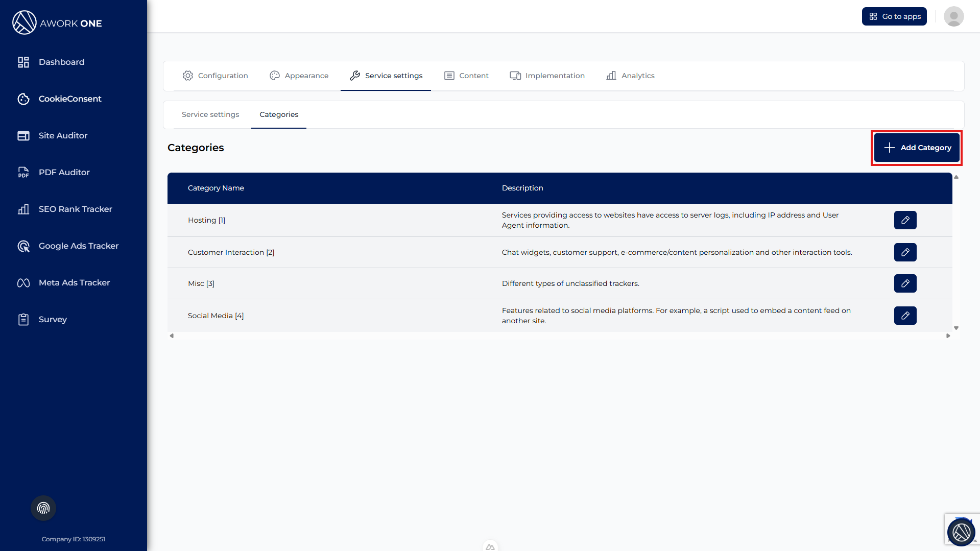Go to PDF Auditor

(64, 172)
